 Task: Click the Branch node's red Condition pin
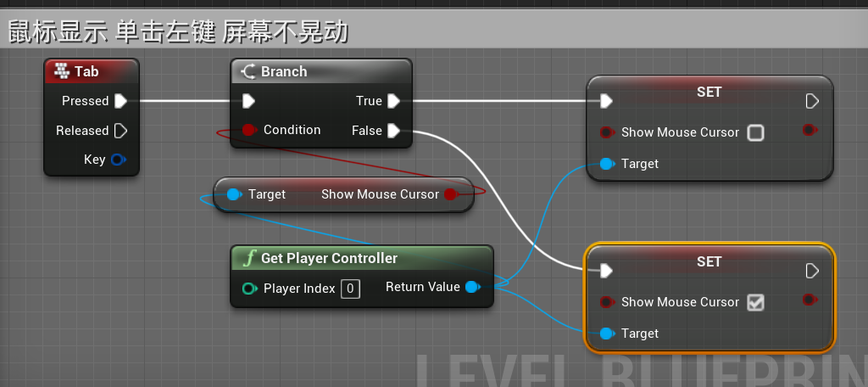249,130
